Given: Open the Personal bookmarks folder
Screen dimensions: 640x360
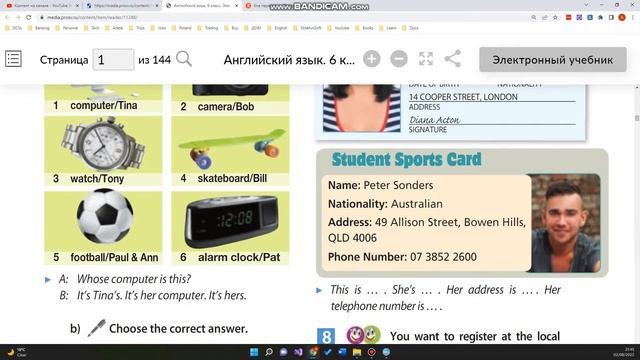Looking at the screenshot, I should tap(67, 28).
